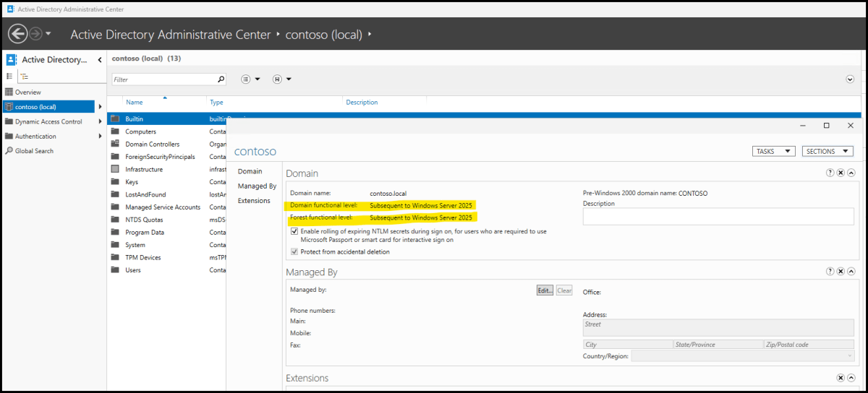Remove the Managed By section with X icon
The width and height of the screenshot is (868, 393).
click(841, 271)
